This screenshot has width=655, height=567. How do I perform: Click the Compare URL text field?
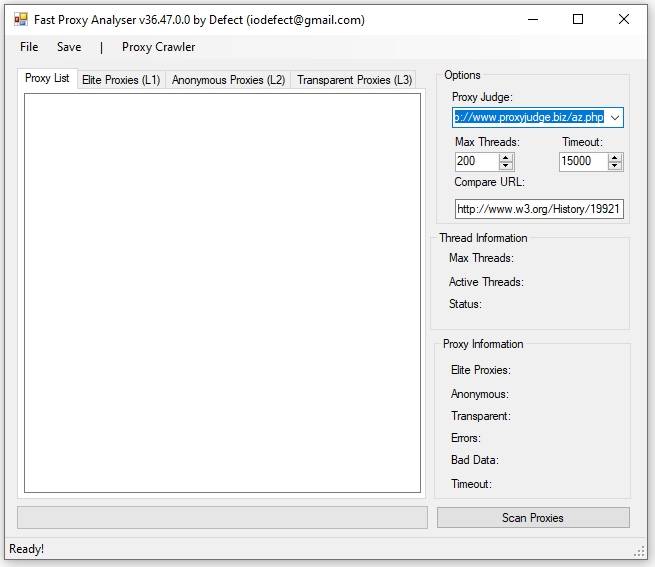coord(539,208)
